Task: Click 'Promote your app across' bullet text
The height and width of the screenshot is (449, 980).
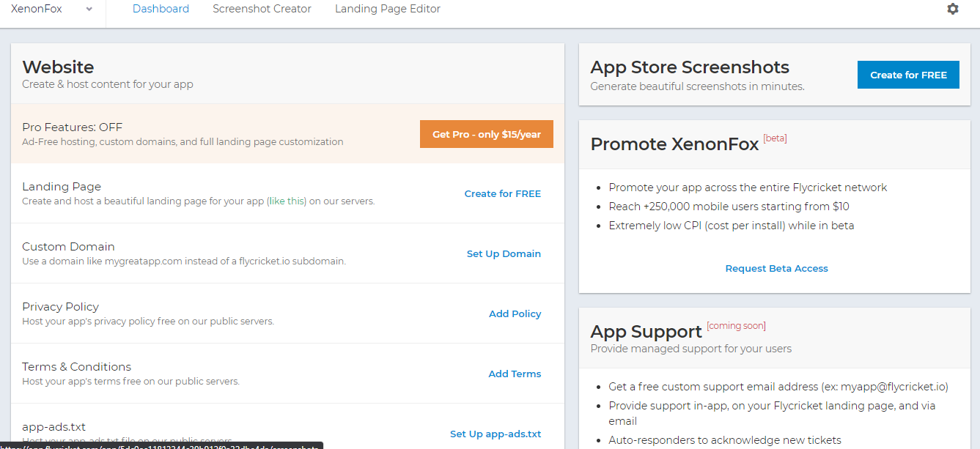Action: [748, 188]
